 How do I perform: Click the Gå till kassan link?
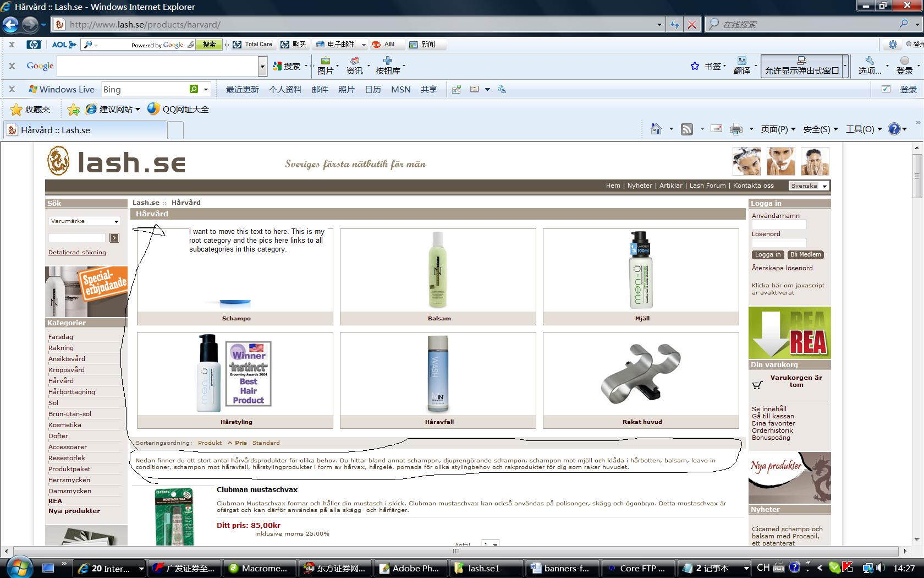click(773, 416)
